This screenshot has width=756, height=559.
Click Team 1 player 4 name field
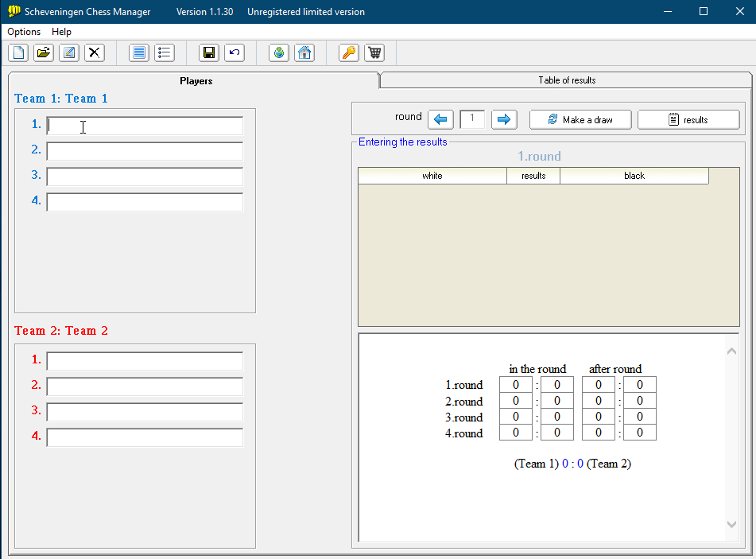click(x=145, y=202)
